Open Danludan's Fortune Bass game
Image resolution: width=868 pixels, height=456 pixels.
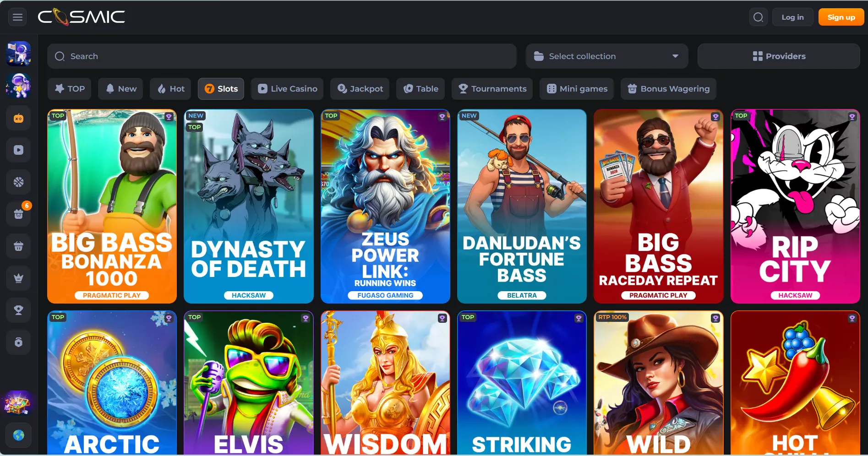coord(522,206)
